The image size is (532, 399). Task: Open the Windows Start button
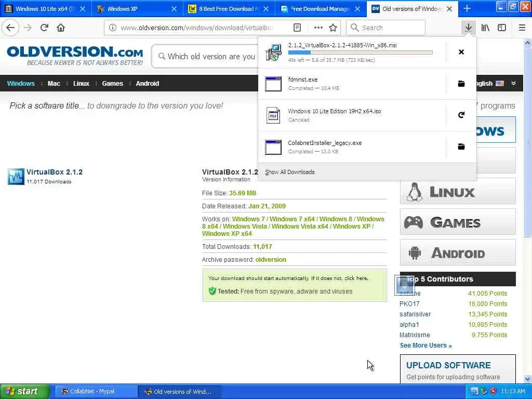[25, 391]
